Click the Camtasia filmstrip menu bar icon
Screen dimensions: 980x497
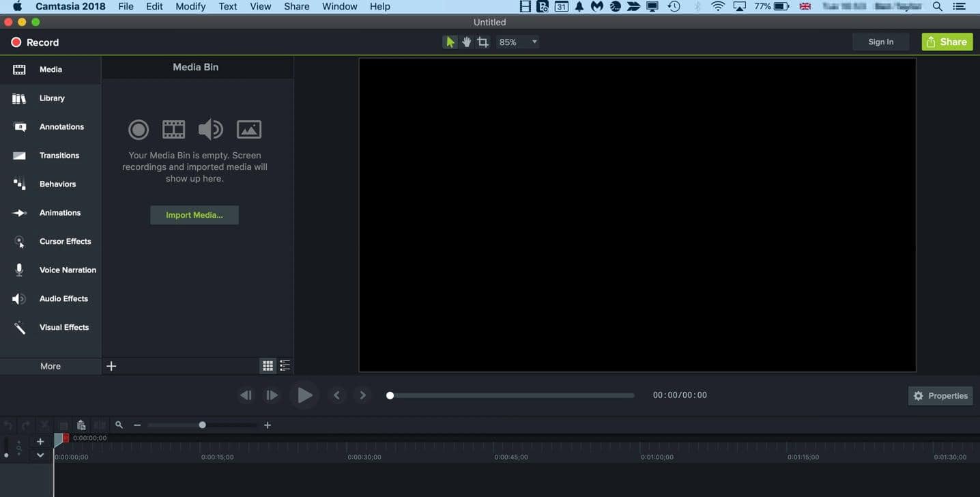click(525, 6)
